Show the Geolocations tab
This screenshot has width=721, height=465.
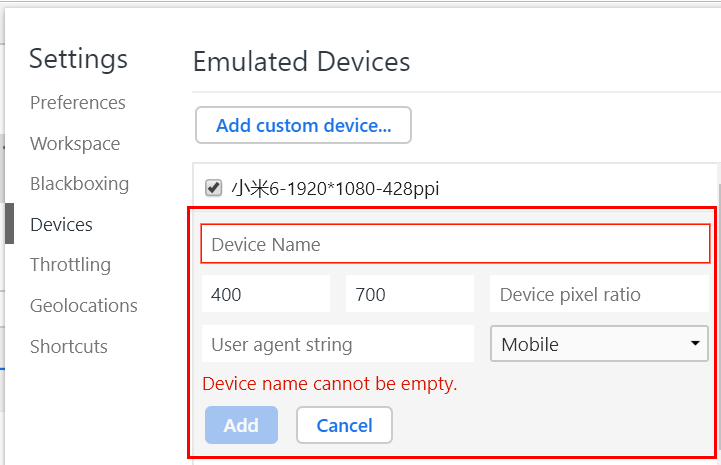coord(84,305)
